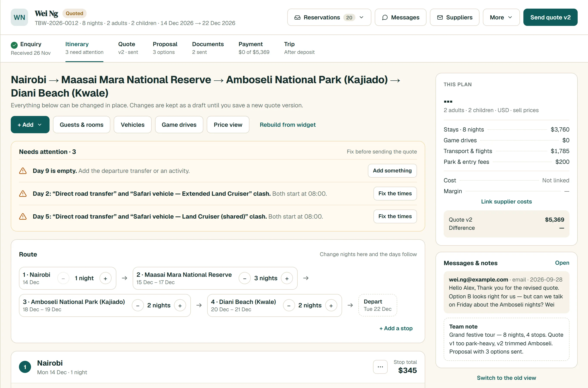Expand the More menu

(501, 17)
